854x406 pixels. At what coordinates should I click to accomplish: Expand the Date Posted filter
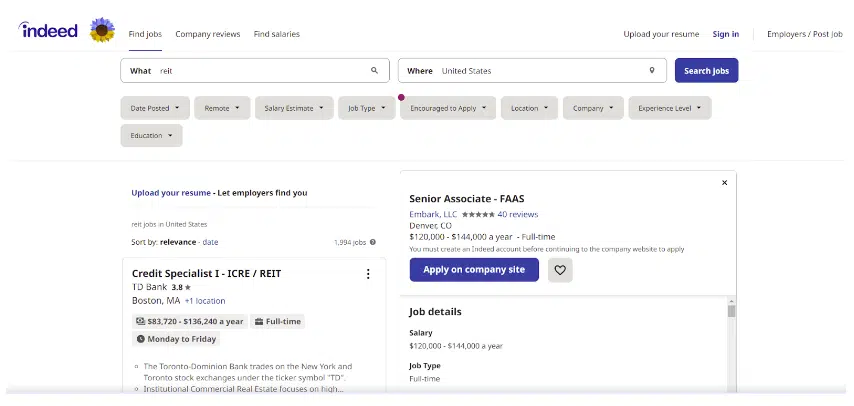(x=155, y=108)
